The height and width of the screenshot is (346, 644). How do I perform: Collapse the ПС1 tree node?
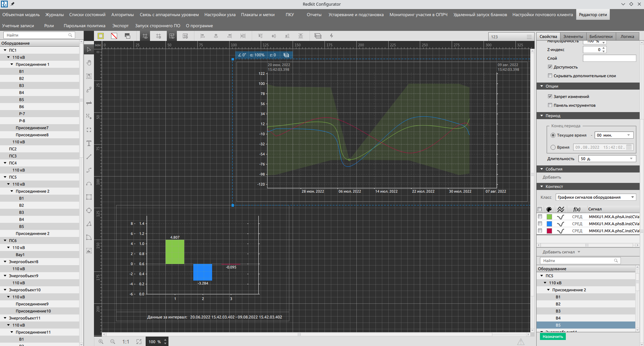click(5, 50)
